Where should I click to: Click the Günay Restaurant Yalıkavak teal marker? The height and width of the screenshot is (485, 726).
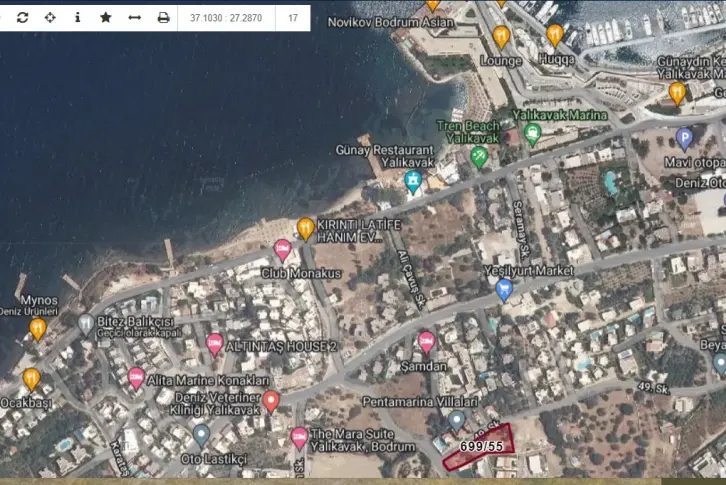[x=413, y=182]
